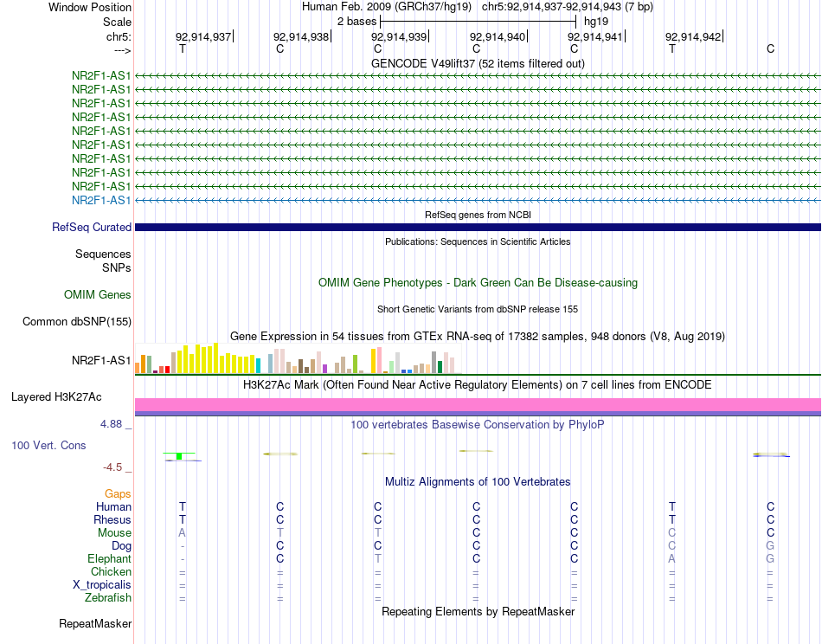Click the Window Position label
The height and width of the screenshot is (644, 822).
click(90, 7)
